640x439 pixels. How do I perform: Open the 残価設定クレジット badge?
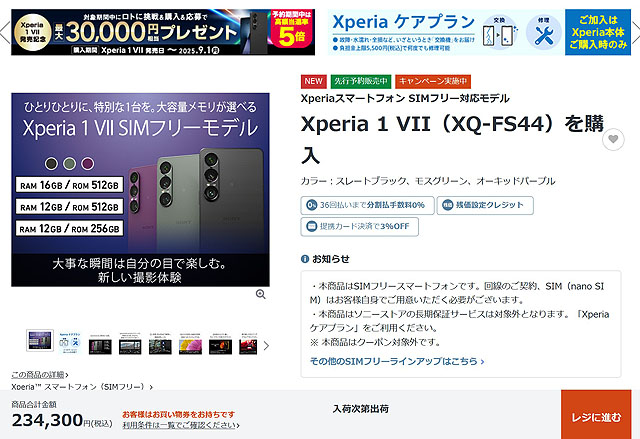485,205
